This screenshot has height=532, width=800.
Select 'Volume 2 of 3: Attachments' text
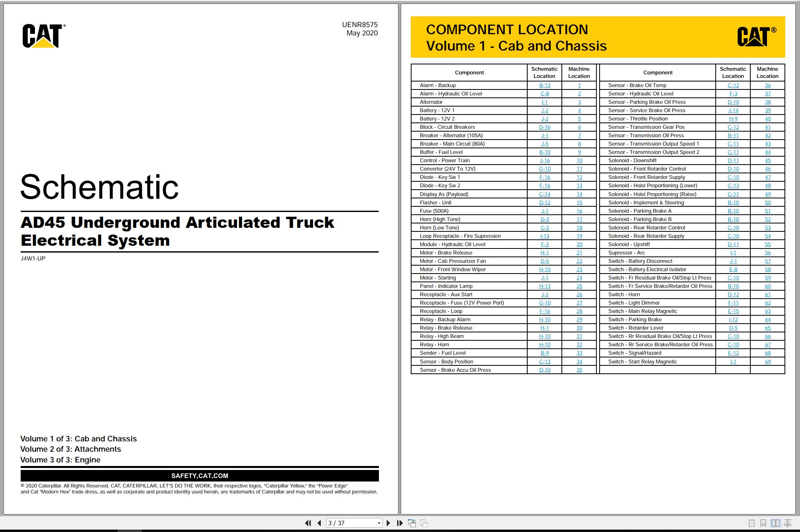[71, 449]
